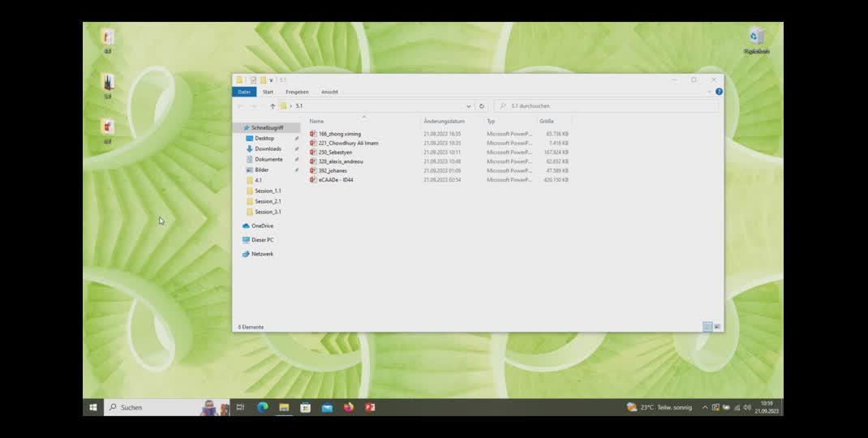Open the Explorer help question mark icon
This screenshot has width=868, height=438.
719,92
